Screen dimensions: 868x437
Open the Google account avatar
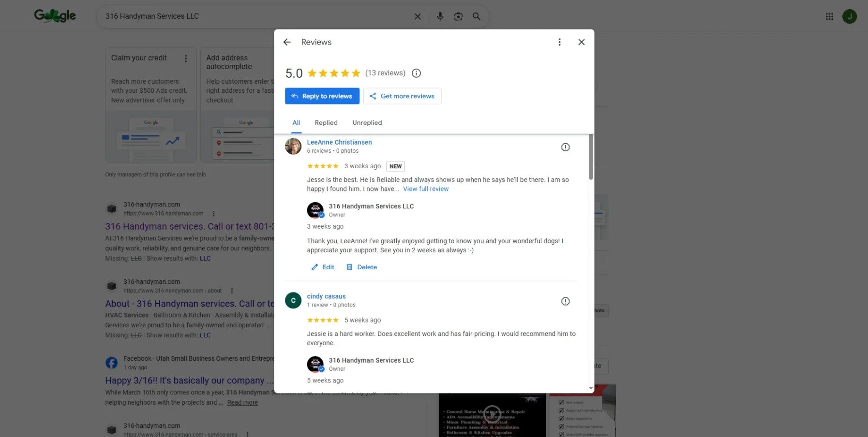point(850,16)
